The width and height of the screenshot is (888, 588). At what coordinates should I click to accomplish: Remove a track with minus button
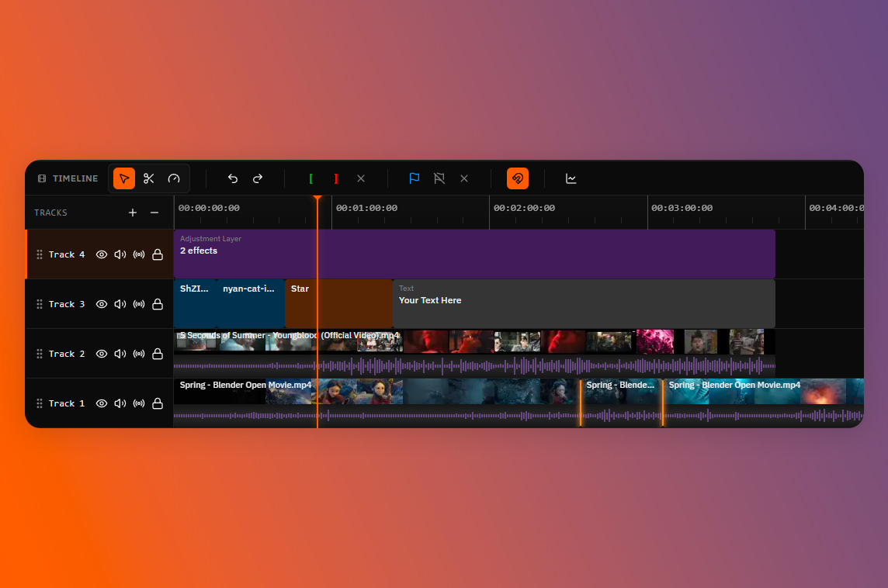pyautogui.click(x=154, y=213)
